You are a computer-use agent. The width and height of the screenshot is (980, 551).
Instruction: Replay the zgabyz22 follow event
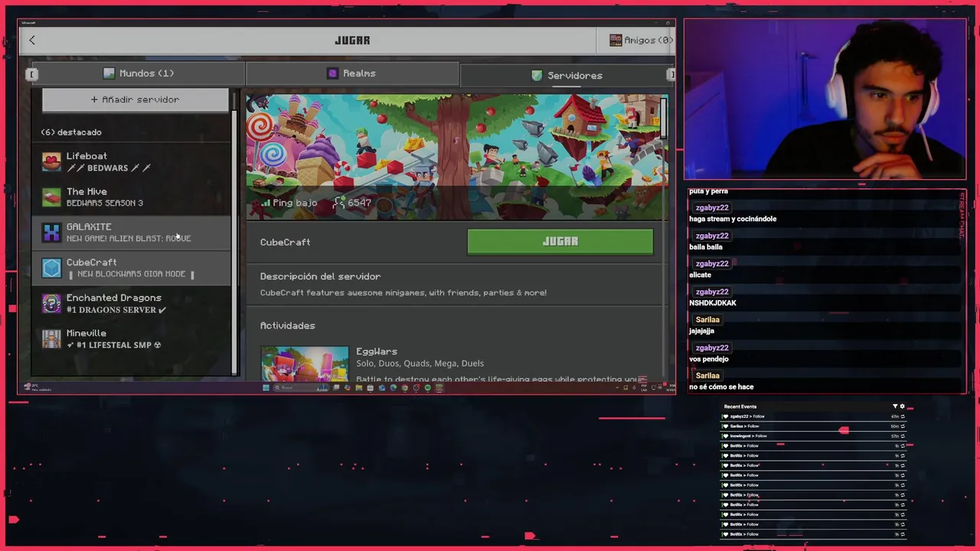pos(903,416)
